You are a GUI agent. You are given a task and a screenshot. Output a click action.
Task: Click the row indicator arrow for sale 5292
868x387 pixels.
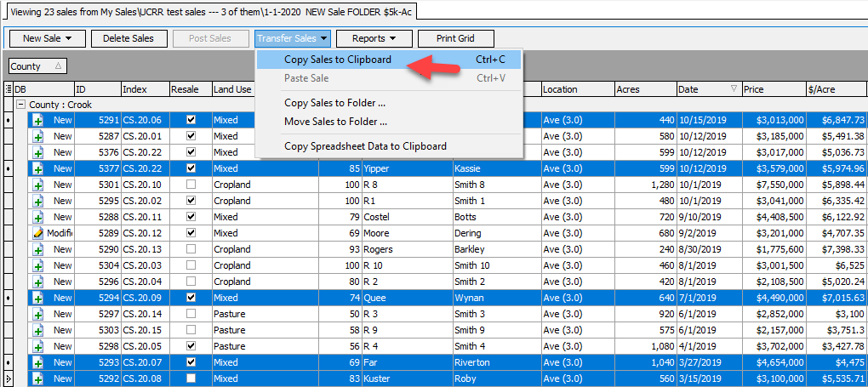click(x=9, y=378)
